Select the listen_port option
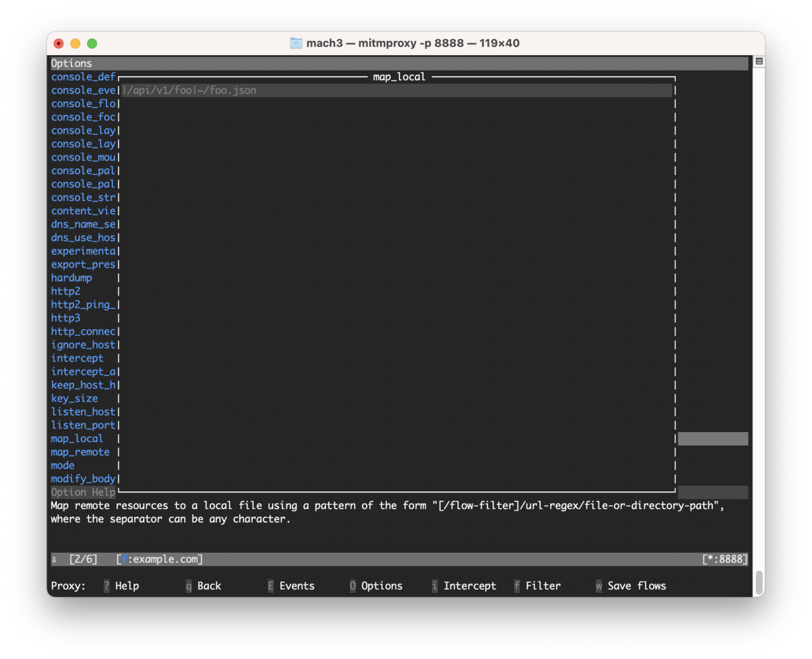812x659 pixels. pyautogui.click(x=83, y=425)
